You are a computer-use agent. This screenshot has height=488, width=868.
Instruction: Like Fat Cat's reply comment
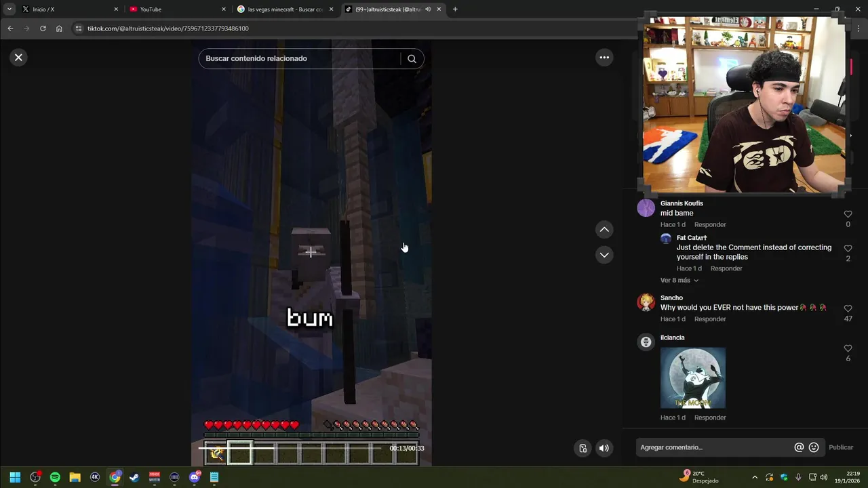tap(848, 249)
